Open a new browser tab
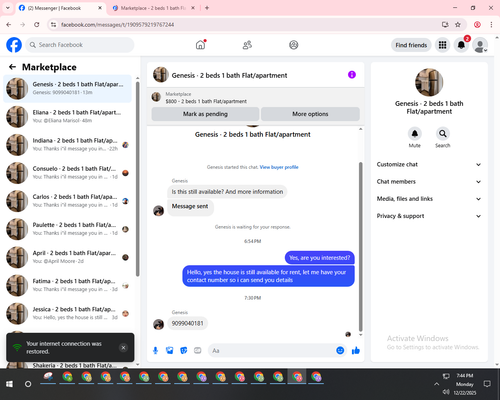 coord(207,8)
